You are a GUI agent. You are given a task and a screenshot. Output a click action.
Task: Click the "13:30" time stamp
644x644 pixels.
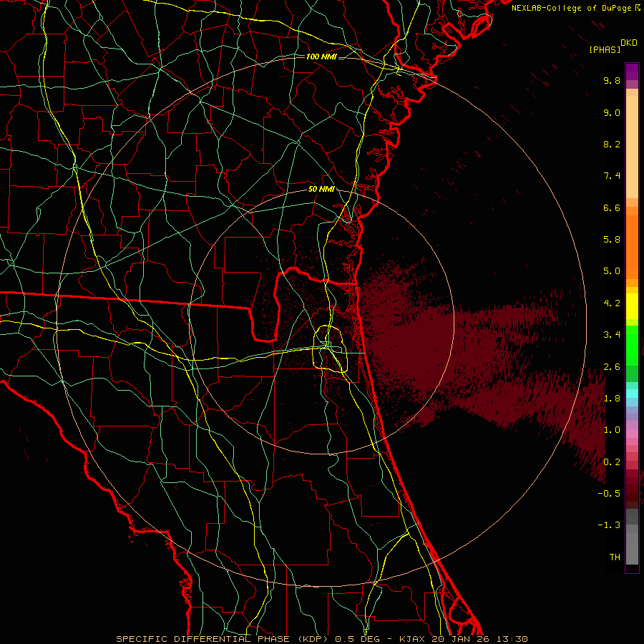click(x=512, y=639)
